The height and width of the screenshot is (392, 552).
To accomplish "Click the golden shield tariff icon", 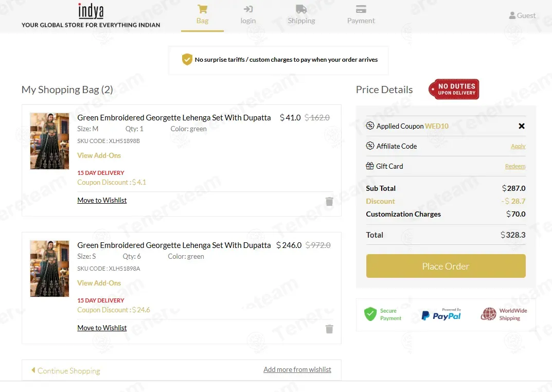I will coord(187,60).
